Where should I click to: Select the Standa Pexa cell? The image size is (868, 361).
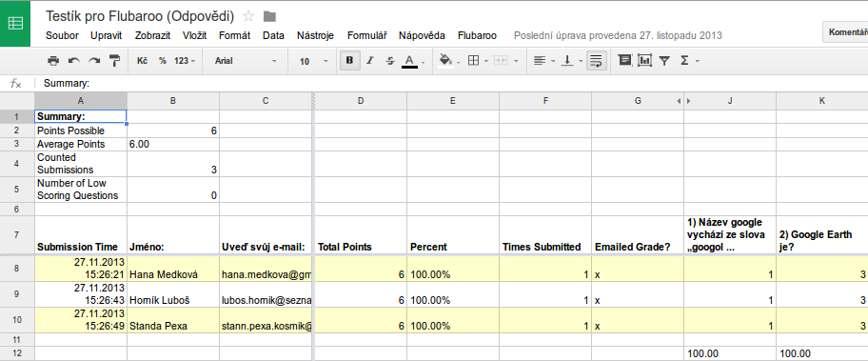pyautogui.click(x=173, y=320)
